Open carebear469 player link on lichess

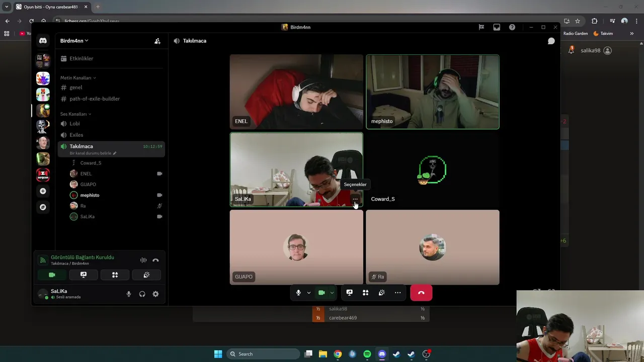[x=343, y=318]
